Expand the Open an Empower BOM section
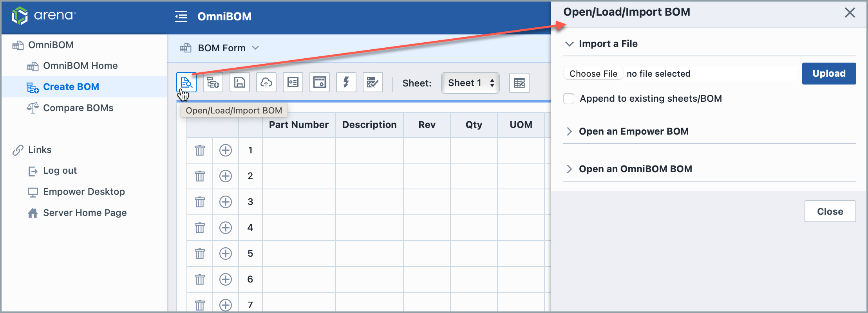 pyautogui.click(x=633, y=131)
